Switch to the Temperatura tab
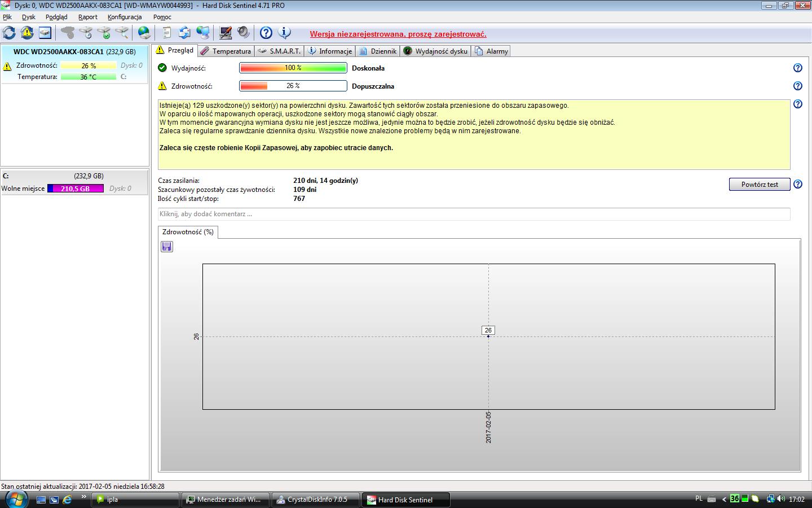This screenshot has height=508, width=812. [226, 51]
